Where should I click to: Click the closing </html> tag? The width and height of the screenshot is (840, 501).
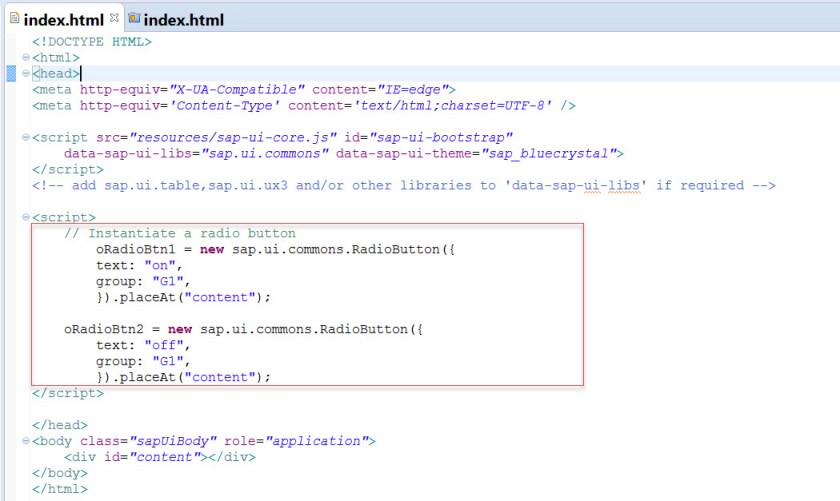[60, 489]
